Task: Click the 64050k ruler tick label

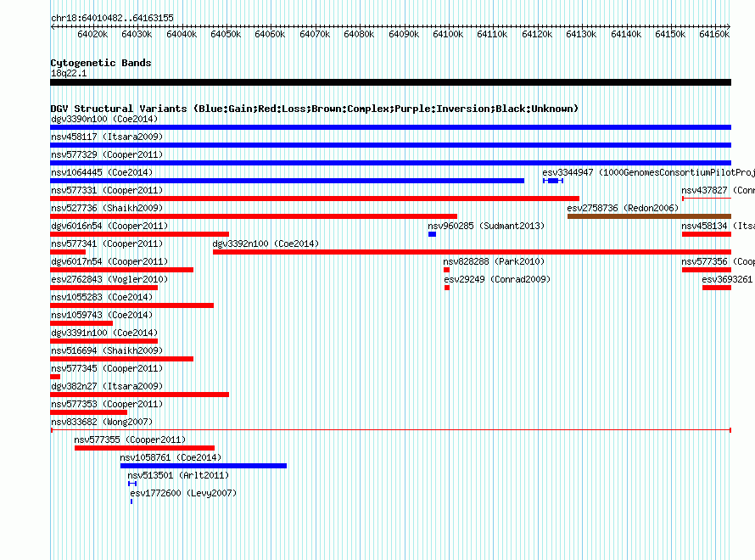Action: pyautogui.click(x=226, y=34)
